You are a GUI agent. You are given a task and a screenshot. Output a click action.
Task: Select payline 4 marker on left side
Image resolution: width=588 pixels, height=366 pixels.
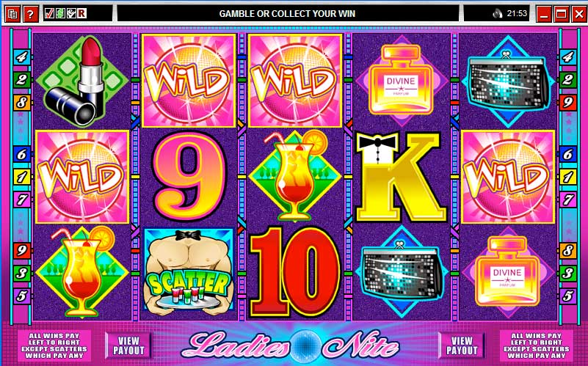tap(21, 57)
